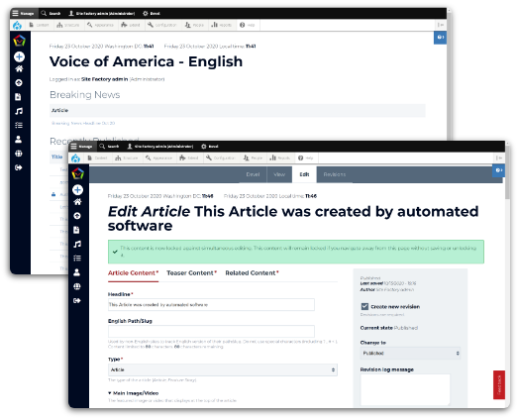Screen dimensions: 518x420
Task: Switch to the Devel tab
Action: click(253, 174)
